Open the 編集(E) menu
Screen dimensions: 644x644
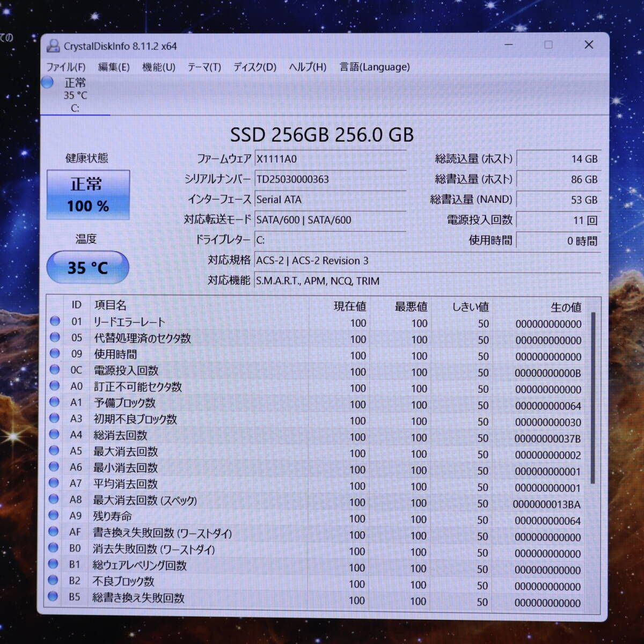coord(113,67)
